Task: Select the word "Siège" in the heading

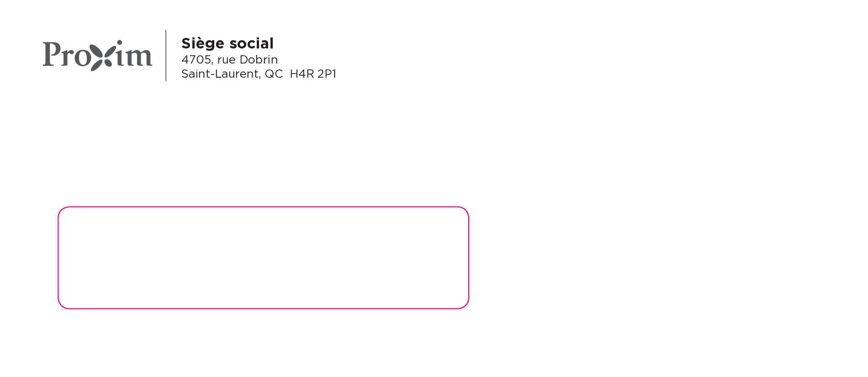Action: pyautogui.click(x=203, y=43)
